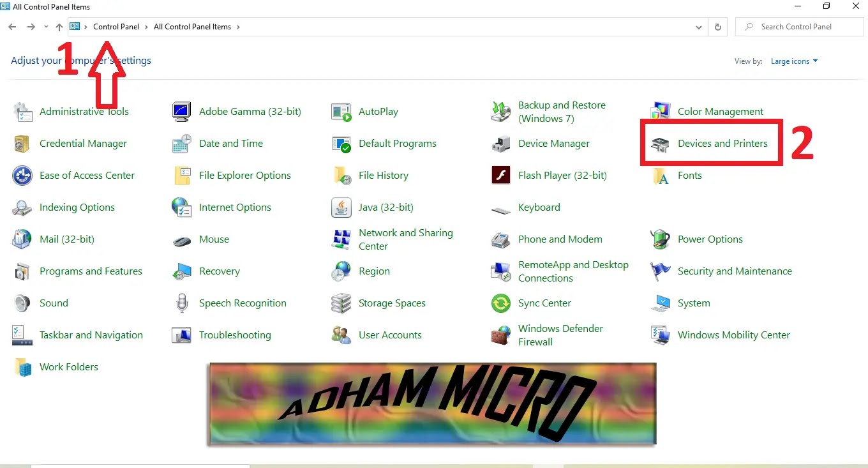This screenshot has width=868, height=468.
Task: Open the Devices and Printers icon
Action: coord(661,145)
